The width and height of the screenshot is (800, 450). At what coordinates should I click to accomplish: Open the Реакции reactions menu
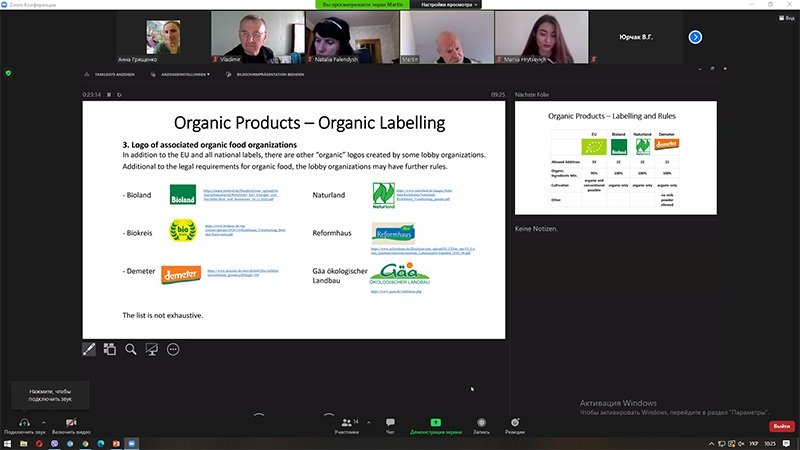click(x=515, y=426)
